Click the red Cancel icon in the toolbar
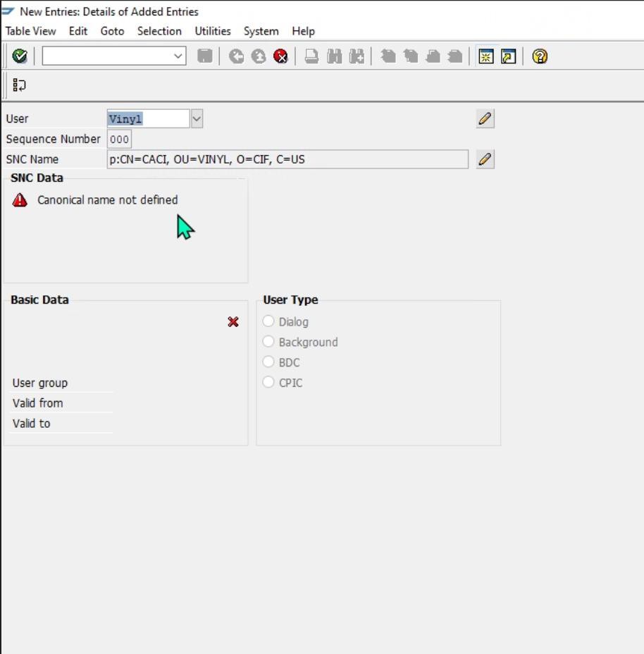 (x=280, y=56)
